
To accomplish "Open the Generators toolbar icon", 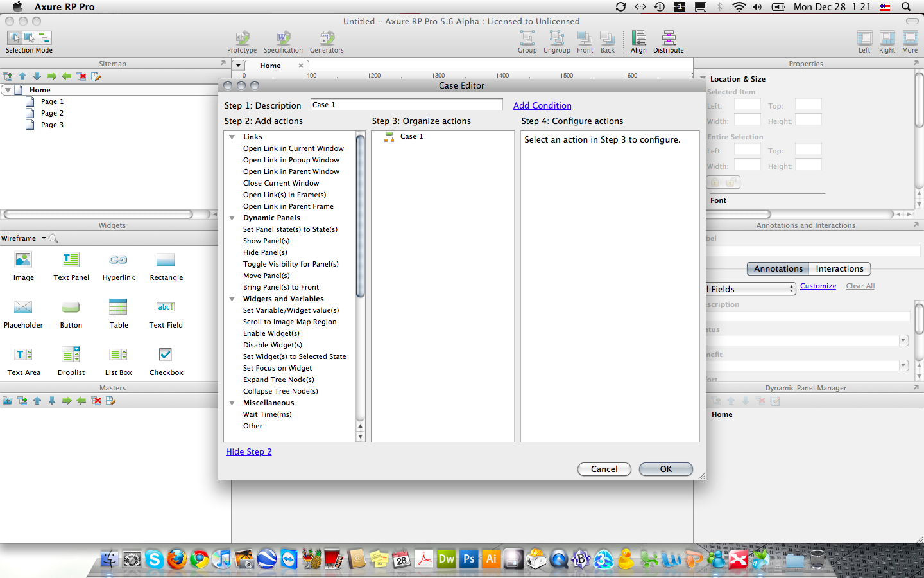I will pyautogui.click(x=327, y=39).
